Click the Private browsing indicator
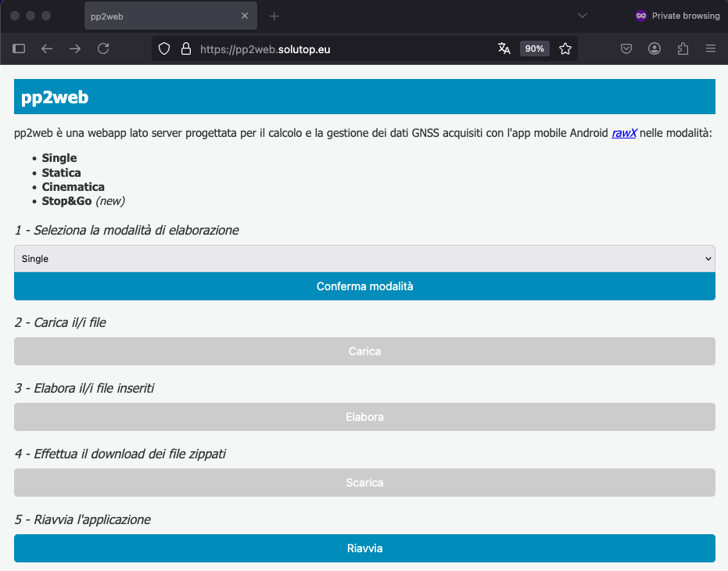Image resolution: width=728 pixels, height=571 pixels. [677, 16]
